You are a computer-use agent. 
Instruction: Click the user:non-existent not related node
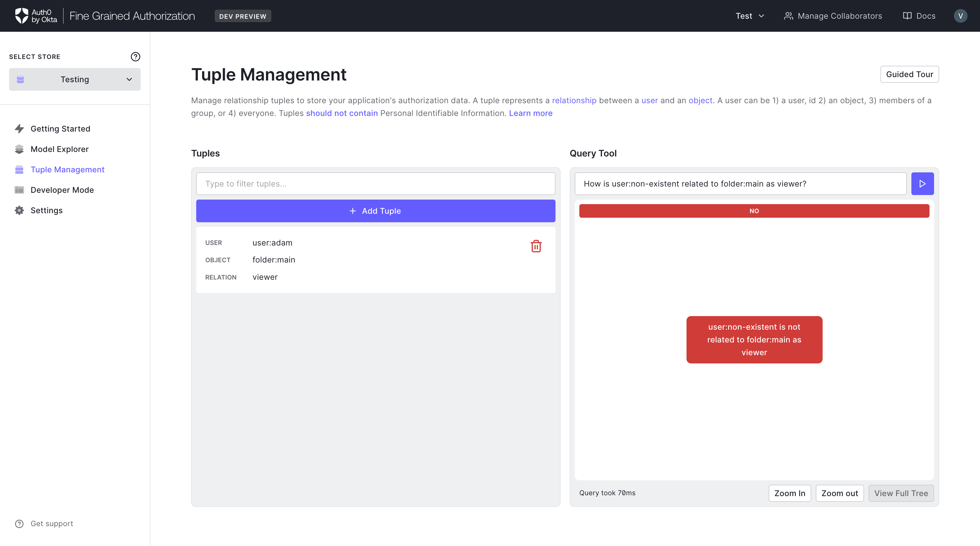[x=754, y=340]
